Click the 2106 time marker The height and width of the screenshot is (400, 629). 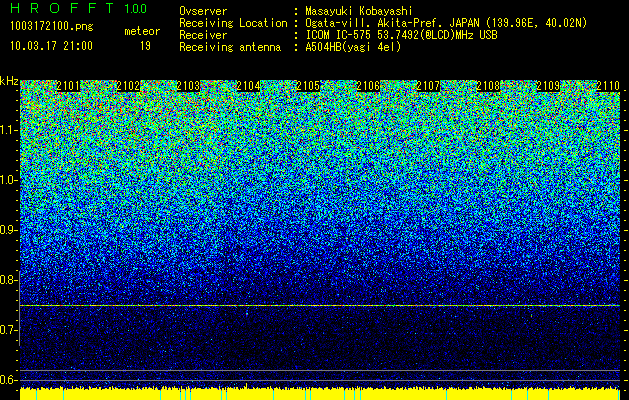tap(368, 86)
